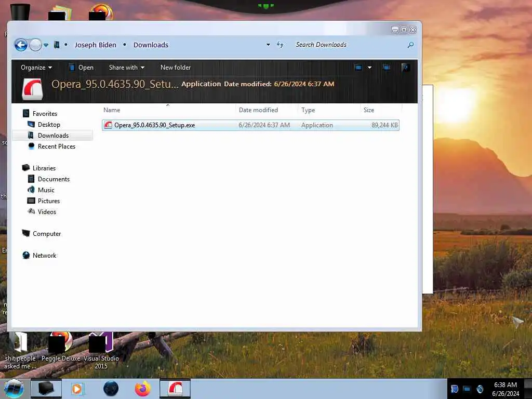This screenshot has height=399, width=532.
Task: Click the Joseph Biden breadcrumb
Action: [95, 45]
